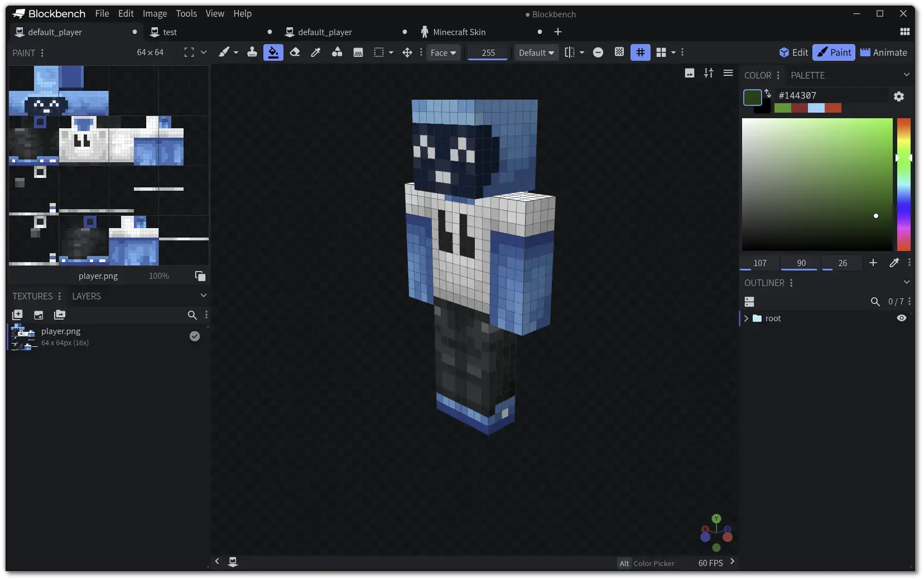Select the Color Picker eyedropper tool
This screenshot has width=924, height=580.
pyautogui.click(x=316, y=52)
